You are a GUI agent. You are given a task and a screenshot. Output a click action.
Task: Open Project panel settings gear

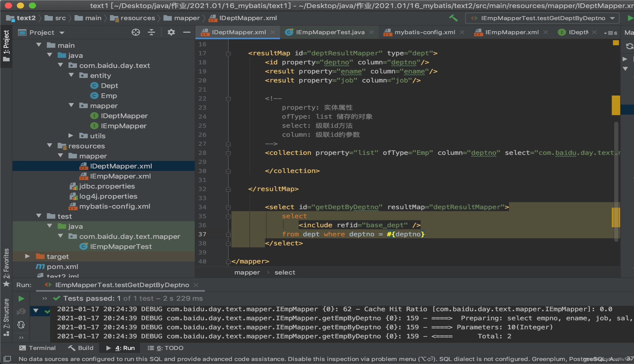pyautogui.click(x=171, y=32)
